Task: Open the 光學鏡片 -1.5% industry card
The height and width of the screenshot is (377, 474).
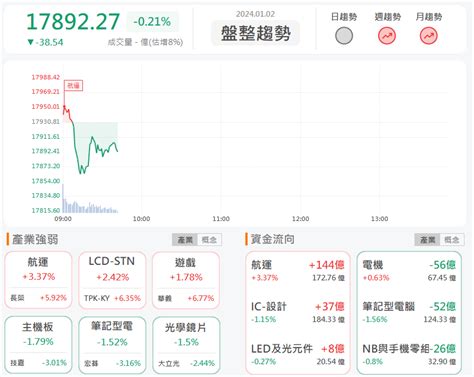Action: click(x=186, y=345)
